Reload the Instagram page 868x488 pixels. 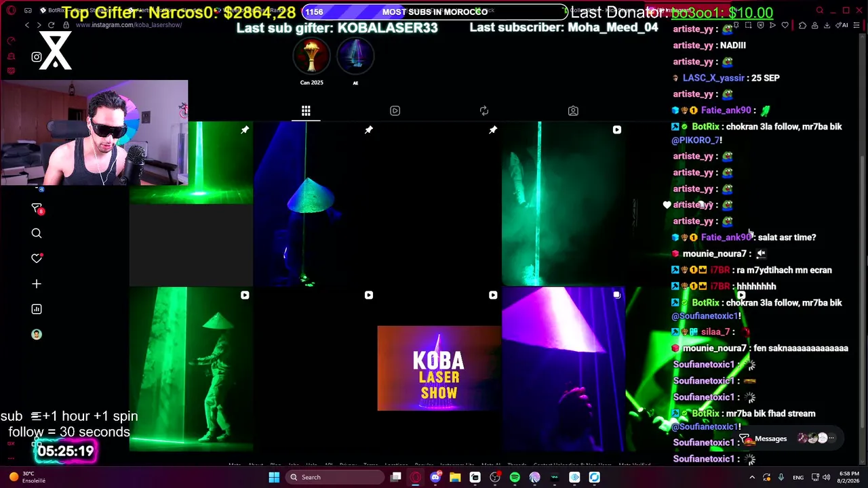[x=52, y=25]
